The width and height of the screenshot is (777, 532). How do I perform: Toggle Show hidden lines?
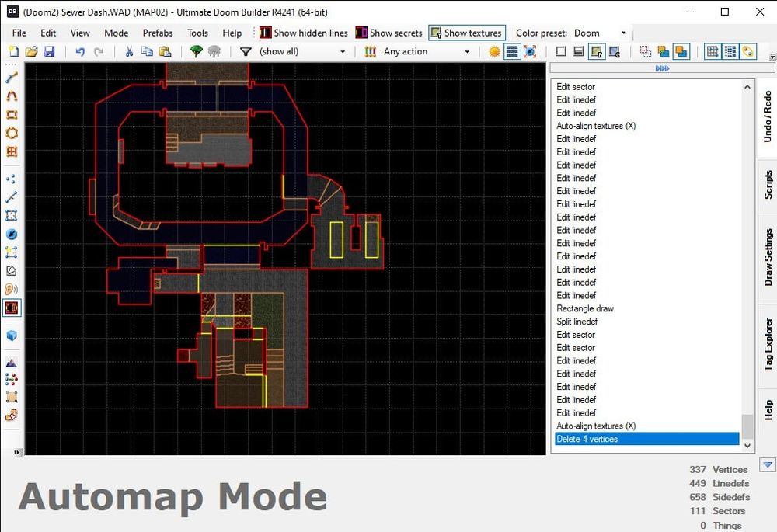(303, 33)
